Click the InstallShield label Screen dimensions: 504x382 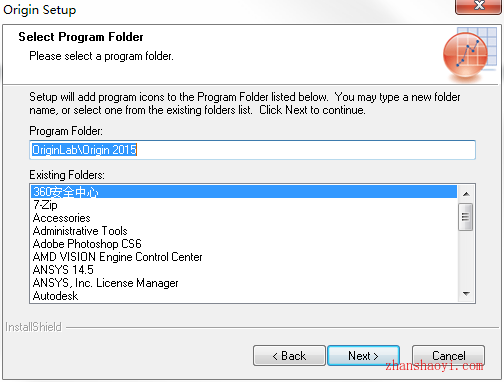pos(33,327)
